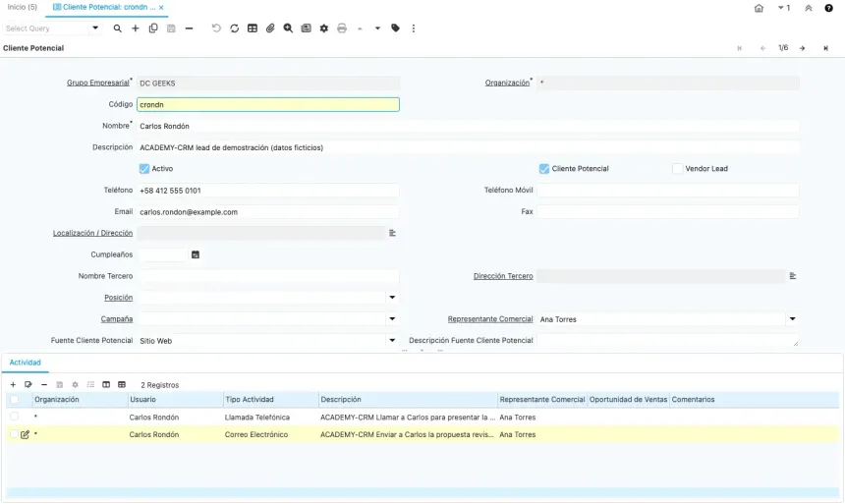Image resolution: width=845 pixels, height=504 pixels.
Task: Go to the first record arrow
Action: tap(739, 48)
